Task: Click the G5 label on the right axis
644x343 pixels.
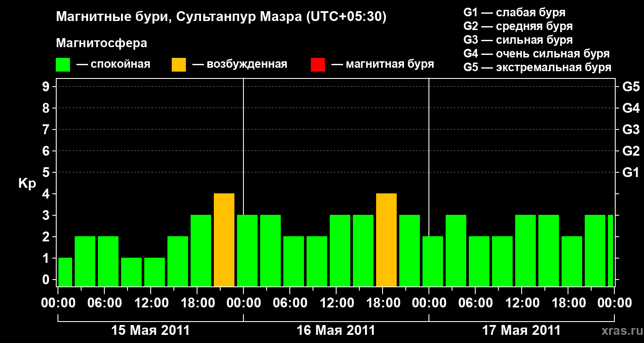Action: point(631,87)
